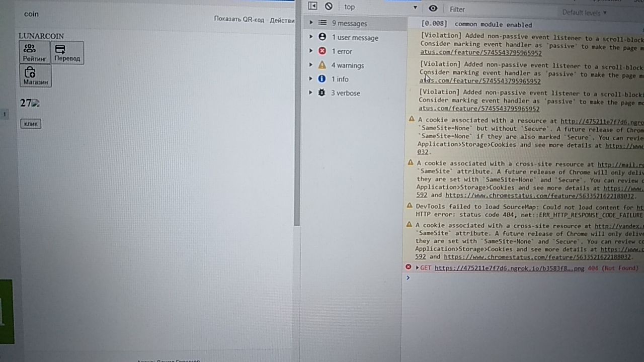Select the coin page title
The width and height of the screenshot is (644, 362).
(x=31, y=14)
